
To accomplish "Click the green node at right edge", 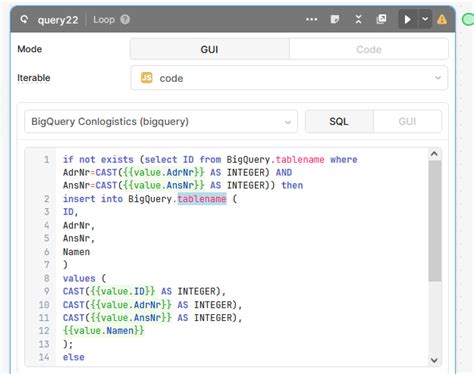I will point(468,19).
